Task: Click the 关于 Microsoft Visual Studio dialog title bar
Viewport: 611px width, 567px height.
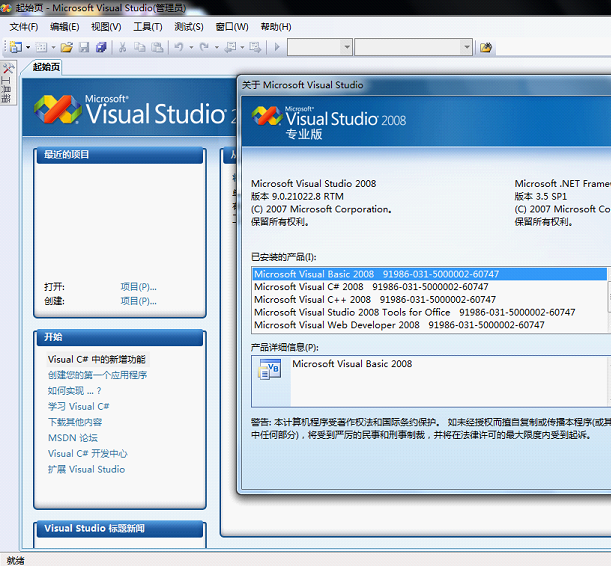Action: tap(426, 85)
